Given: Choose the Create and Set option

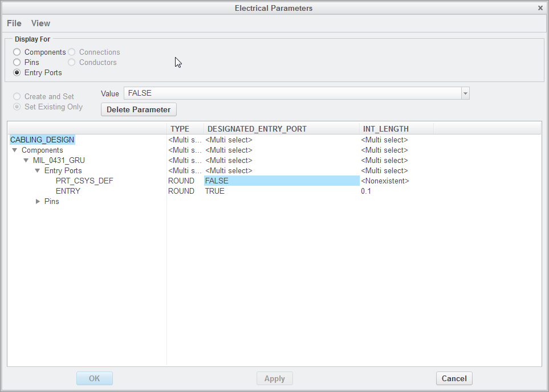Looking at the screenshot, I should 17,96.
